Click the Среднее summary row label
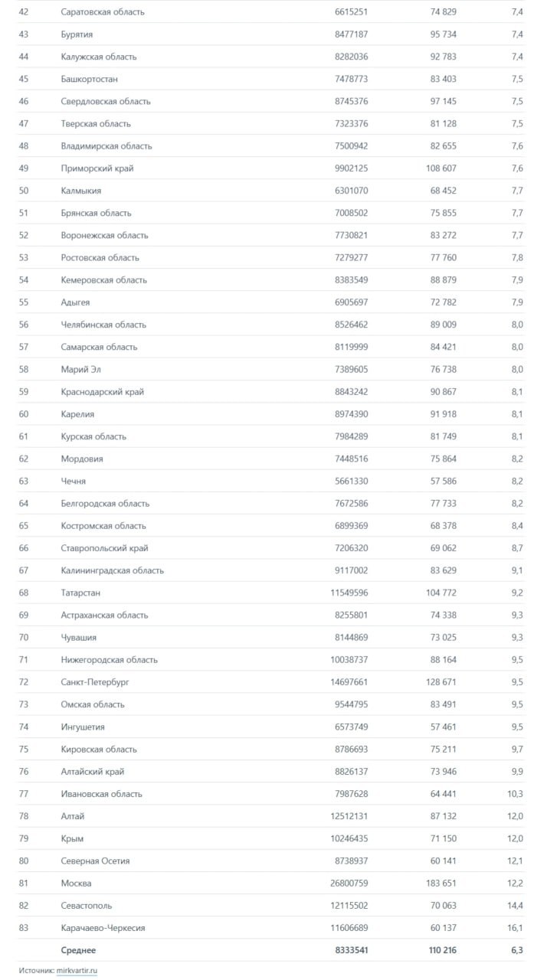Viewport: 547px width, 980px height. tap(79, 950)
